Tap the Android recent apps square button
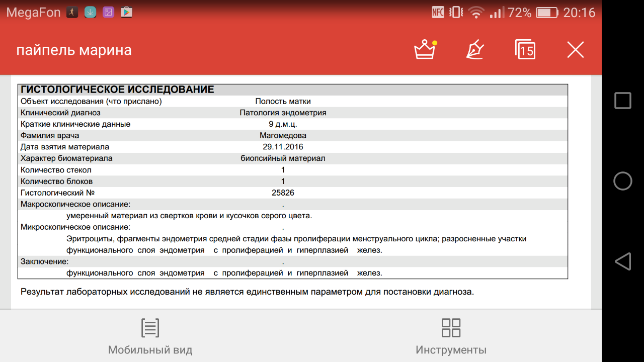The image size is (644, 362). [623, 101]
